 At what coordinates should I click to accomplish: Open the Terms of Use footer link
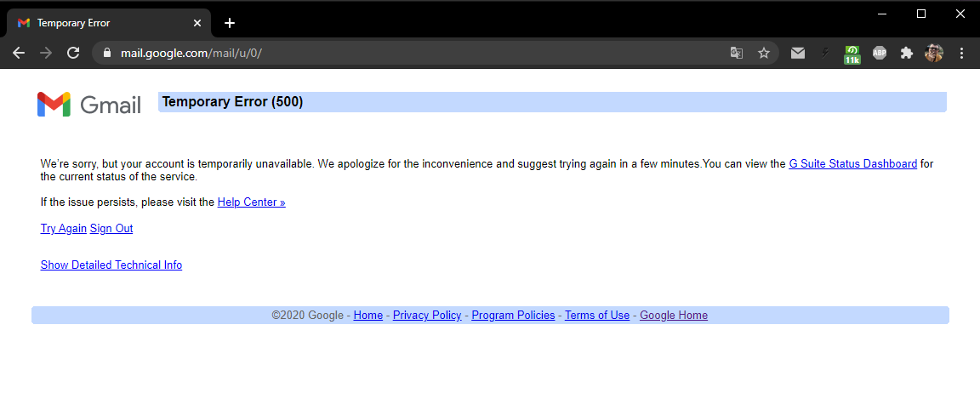[597, 315]
